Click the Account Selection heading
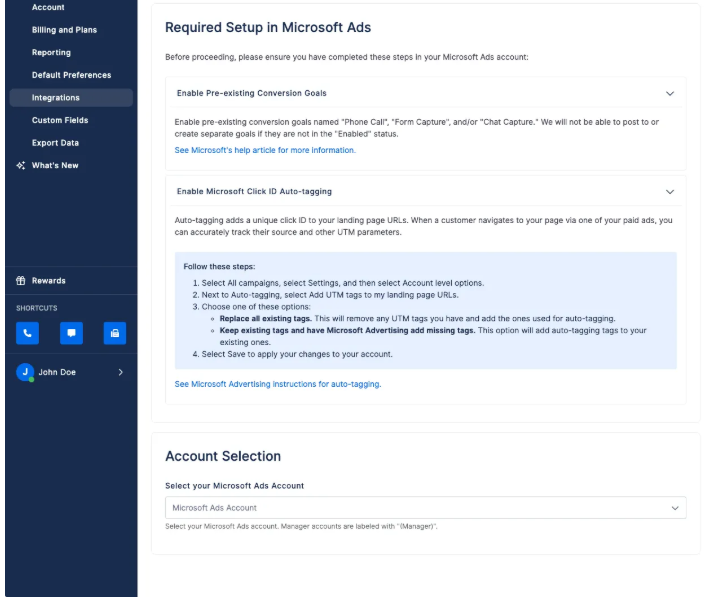Screen dimensions: 704x601 (223, 456)
